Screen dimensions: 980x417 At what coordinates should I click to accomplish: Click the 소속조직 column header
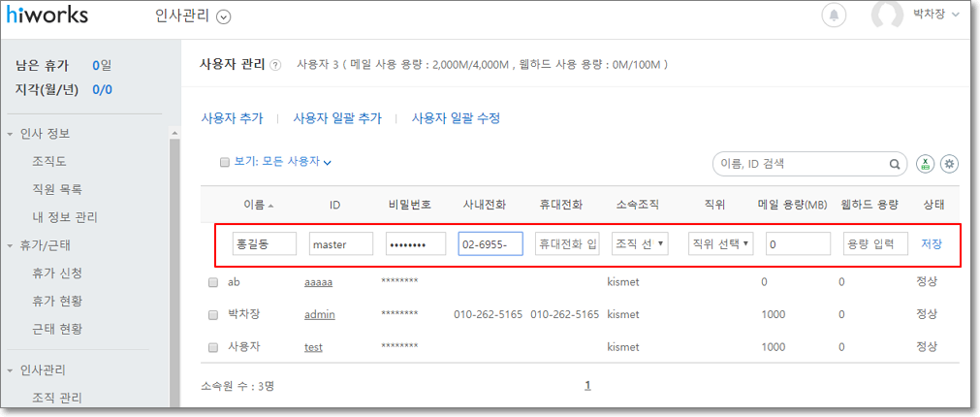tap(638, 205)
